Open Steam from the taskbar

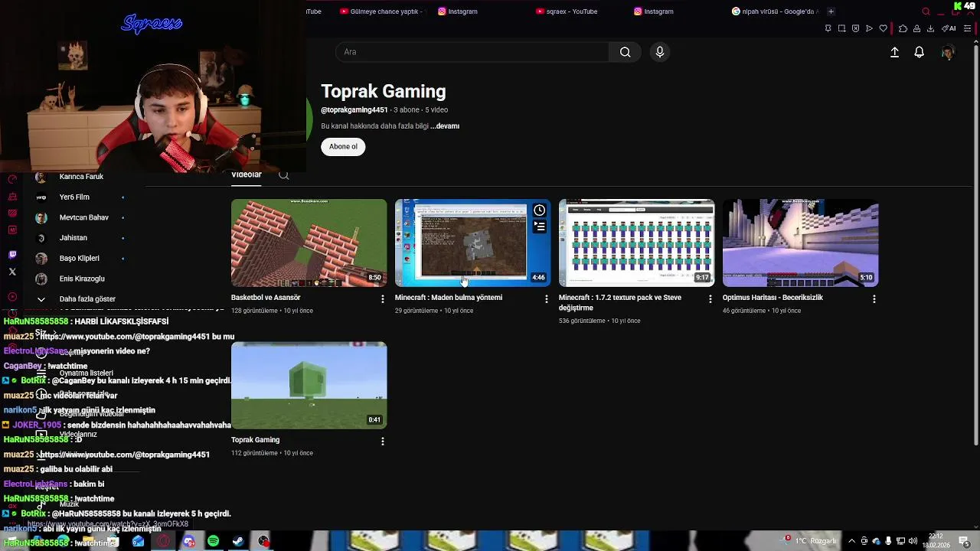click(238, 541)
